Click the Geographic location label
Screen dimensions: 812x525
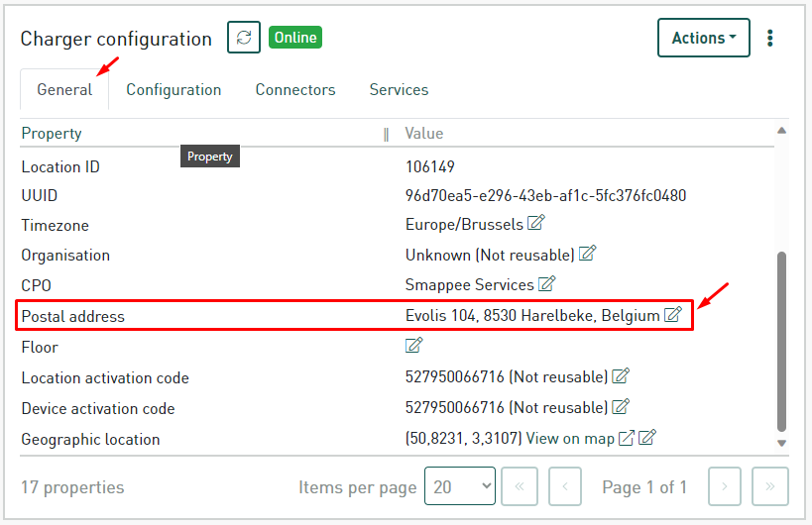(90, 440)
